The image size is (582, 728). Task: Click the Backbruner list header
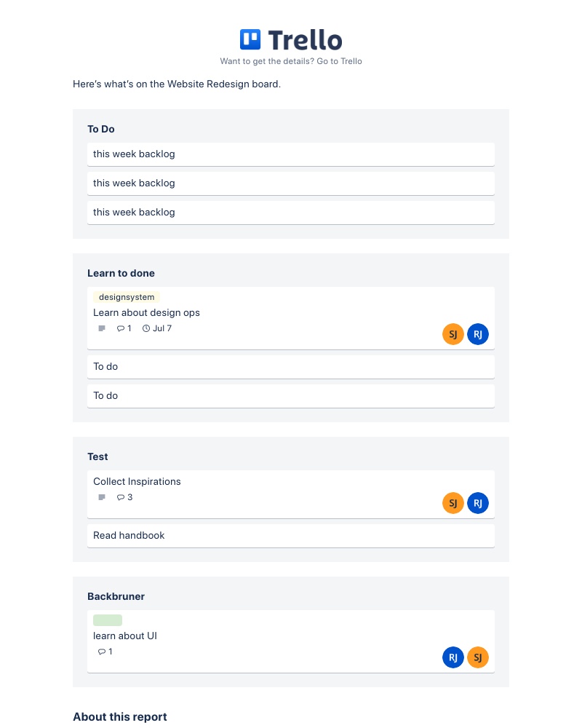click(116, 596)
